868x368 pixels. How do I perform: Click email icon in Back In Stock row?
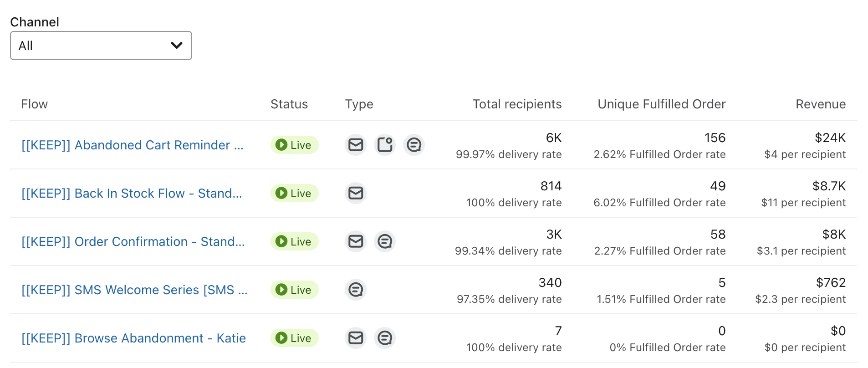coord(356,193)
